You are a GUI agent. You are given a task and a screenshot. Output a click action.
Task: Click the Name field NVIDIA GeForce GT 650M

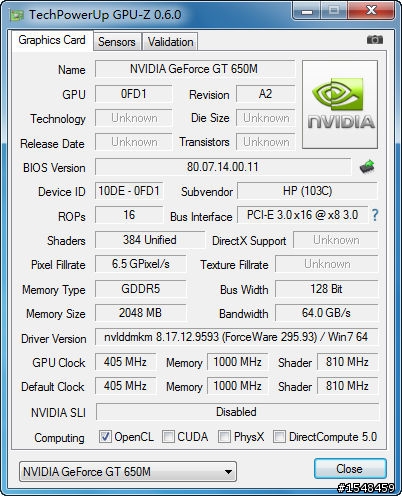click(x=195, y=69)
